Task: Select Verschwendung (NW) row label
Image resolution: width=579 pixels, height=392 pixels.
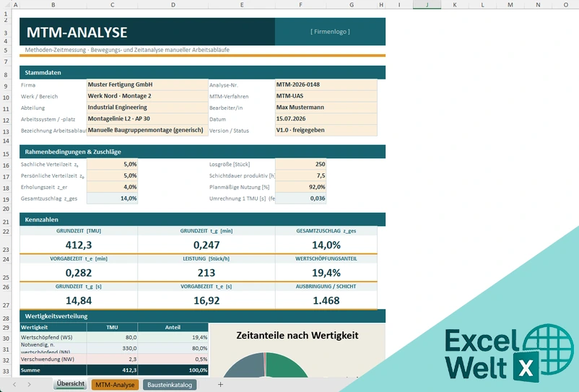Action: click(x=53, y=359)
